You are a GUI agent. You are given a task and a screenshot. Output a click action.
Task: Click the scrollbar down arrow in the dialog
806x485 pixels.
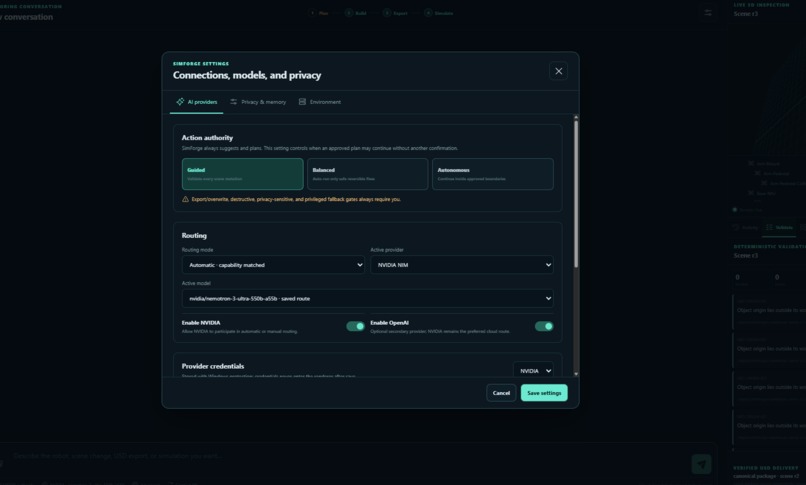point(576,374)
